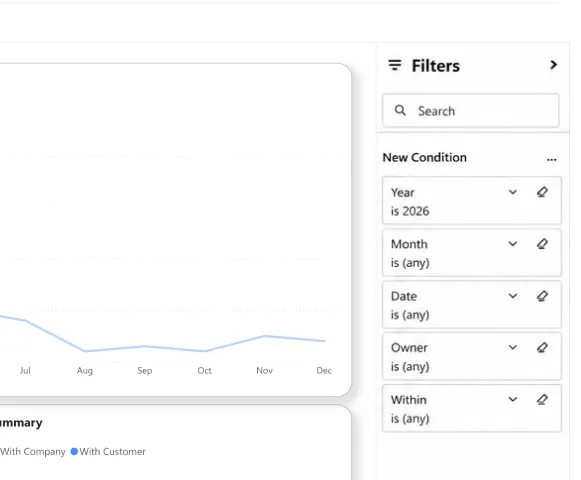Image resolution: width=581 pixels, height=480 pixels.
Task: Click the Owner filter title text
Action: (x=409, y=348)
